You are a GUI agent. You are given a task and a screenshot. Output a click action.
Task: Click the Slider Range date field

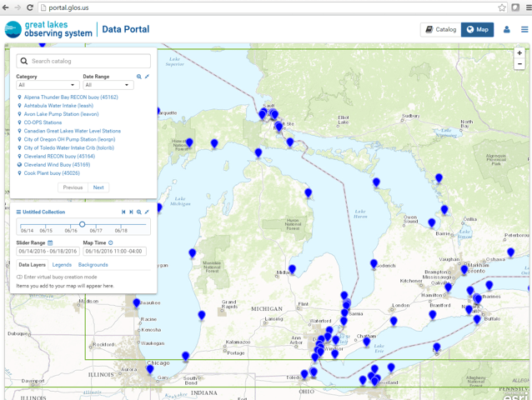pyautogui.click(x=48, y=251)
